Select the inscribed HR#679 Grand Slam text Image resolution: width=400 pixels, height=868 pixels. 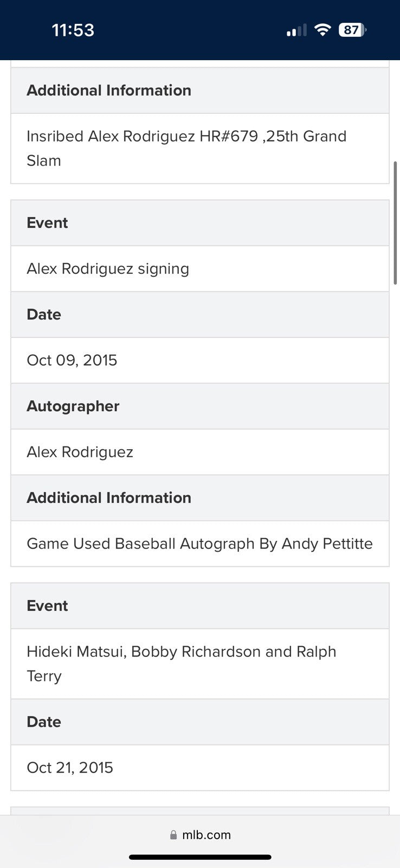pos(186,148)
